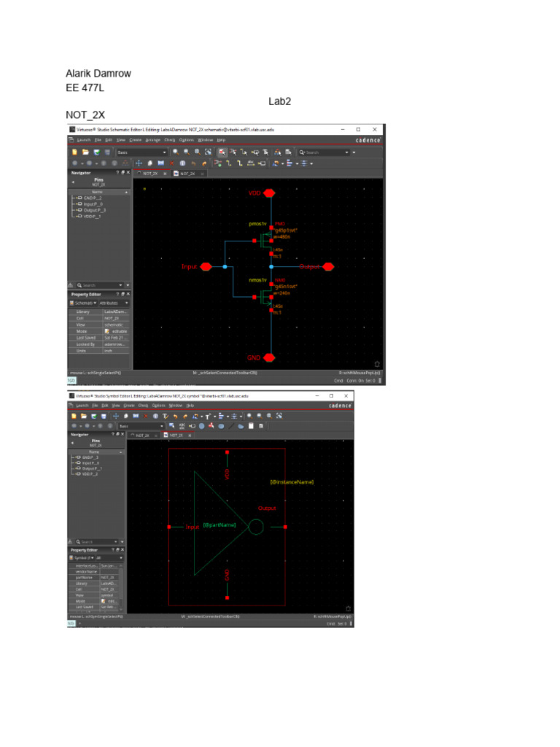Click the 'Lab2' document title

279,101
